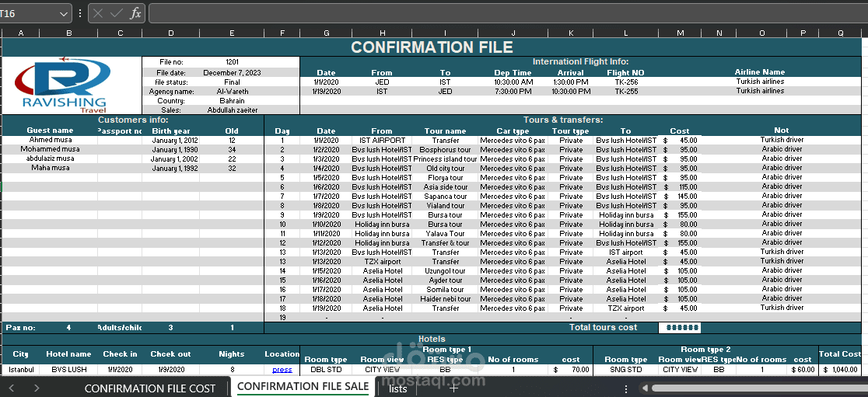Screen dimensions: 868x397
Task: Click the horizontal scrollbar left arrow
Action: 644,388
